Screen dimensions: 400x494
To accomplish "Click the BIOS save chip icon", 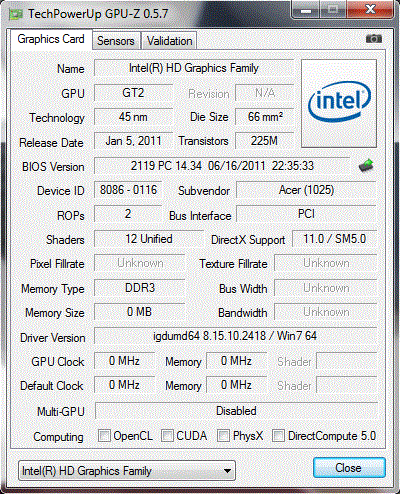I will pyautogui.click(x=366, y=165).
